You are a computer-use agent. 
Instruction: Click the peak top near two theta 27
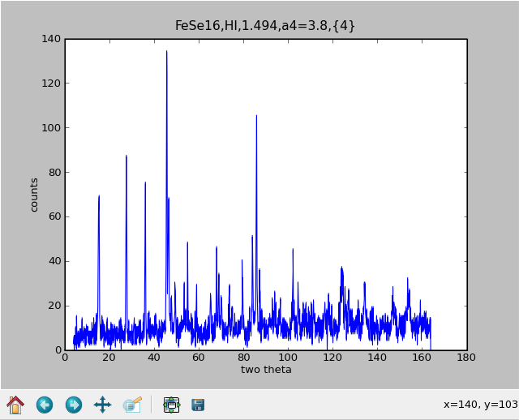coord(127,156)
